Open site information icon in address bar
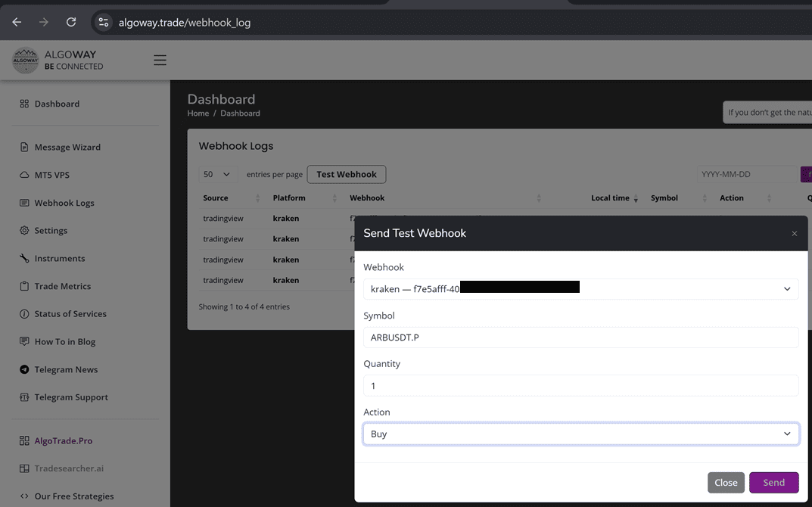Viewport: 812px width, 507px height. (104, 22)
